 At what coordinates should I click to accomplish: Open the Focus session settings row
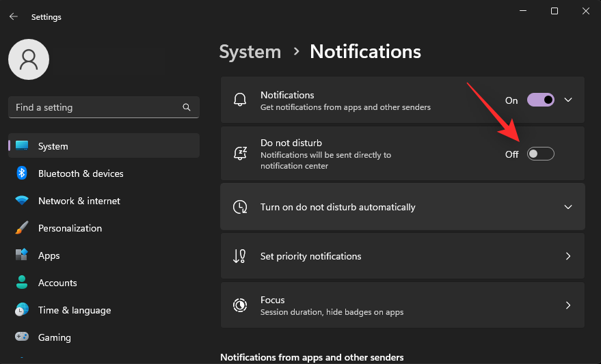coord(402,305)
